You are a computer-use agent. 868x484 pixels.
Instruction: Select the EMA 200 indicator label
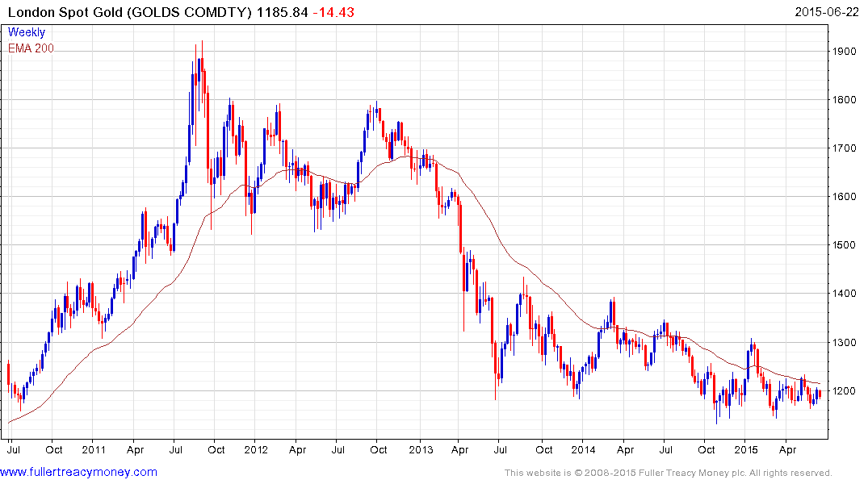coord(31,48)
